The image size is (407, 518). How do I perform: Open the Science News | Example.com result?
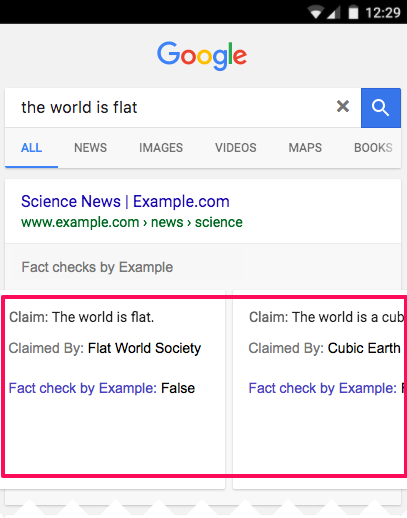[x=125, y=201]
